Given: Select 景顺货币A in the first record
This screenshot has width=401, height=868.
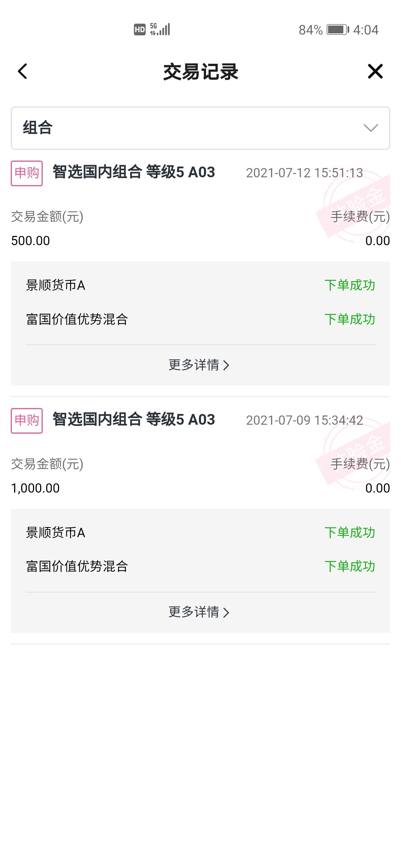Looking at the screenshot, I should click(56, 285).
